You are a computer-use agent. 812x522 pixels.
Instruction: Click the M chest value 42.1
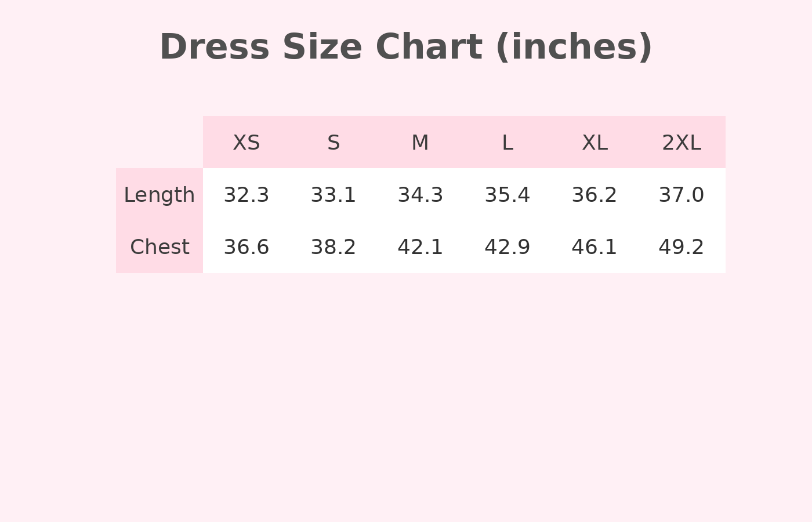(x=420, y=247)
